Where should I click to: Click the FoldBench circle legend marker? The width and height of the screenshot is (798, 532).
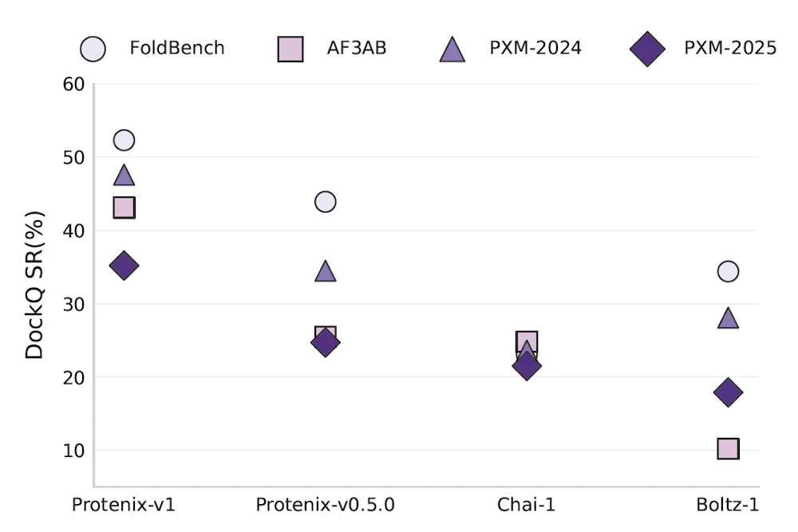click(93, 49)
